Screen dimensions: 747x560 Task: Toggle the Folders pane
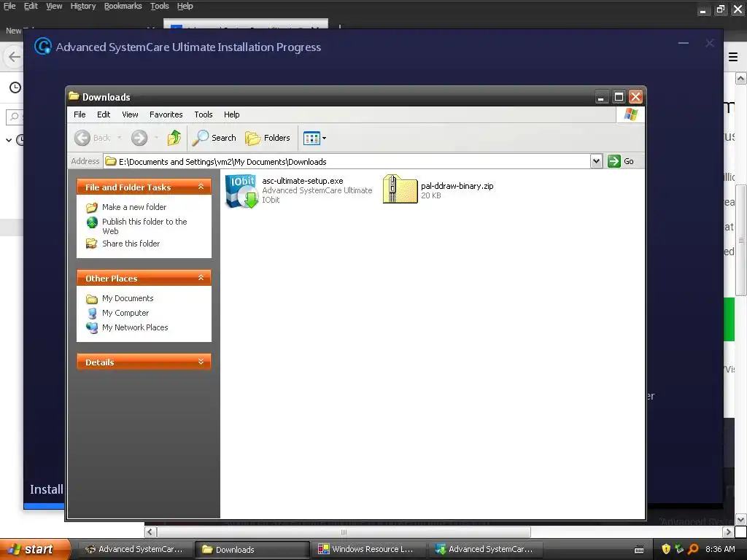[x=267, y=138]
